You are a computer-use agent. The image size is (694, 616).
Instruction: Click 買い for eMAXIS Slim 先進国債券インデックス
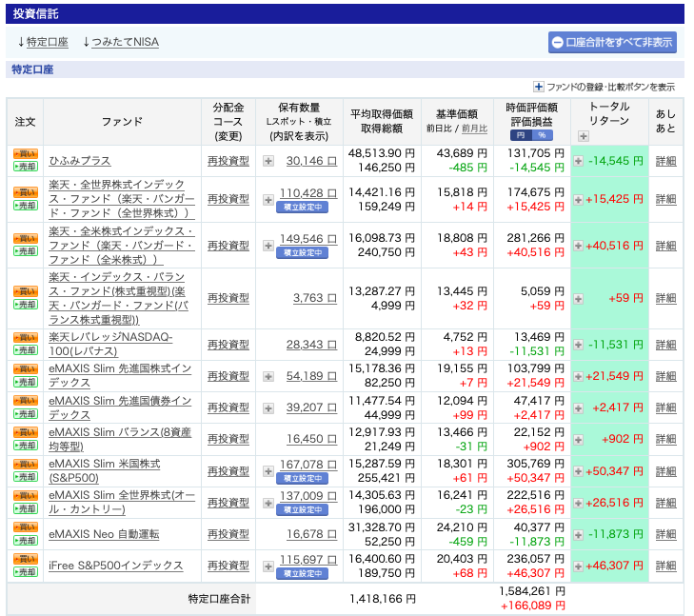click(x=26, y=401)
